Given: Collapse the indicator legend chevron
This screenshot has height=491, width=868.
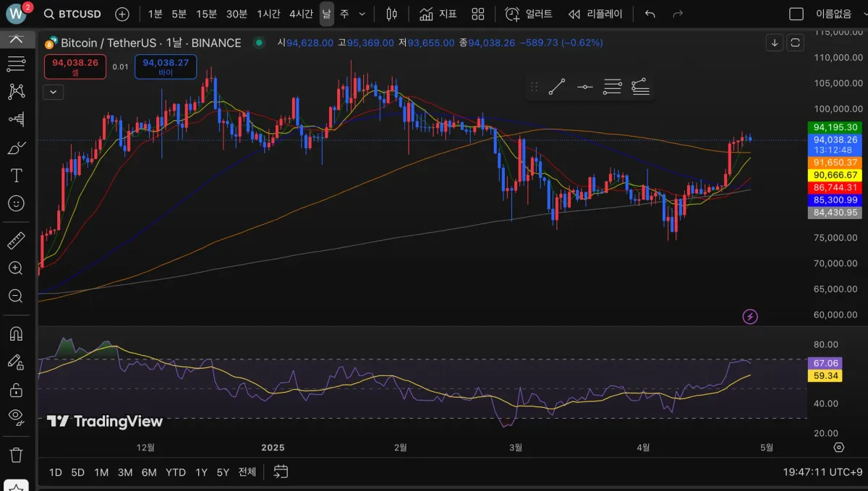Looking at the screenshot, I should pos(54,92).
